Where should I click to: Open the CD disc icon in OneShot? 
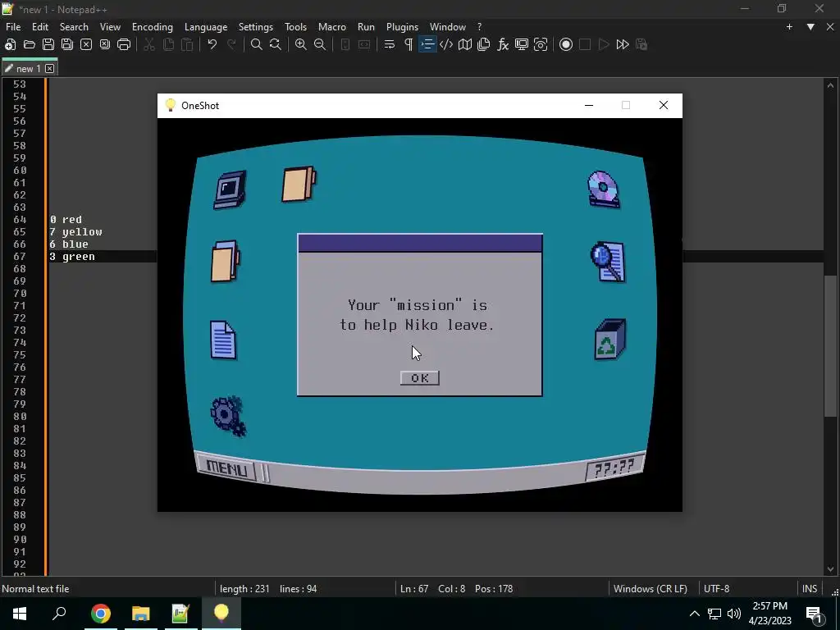point(604,189)
